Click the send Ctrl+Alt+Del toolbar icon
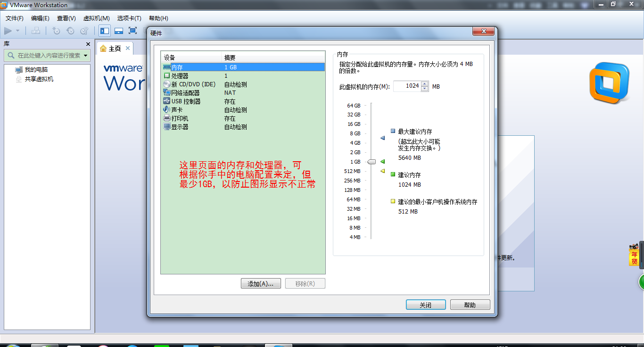The height and width of the screenshot is (347, 644). coord(36,31)
